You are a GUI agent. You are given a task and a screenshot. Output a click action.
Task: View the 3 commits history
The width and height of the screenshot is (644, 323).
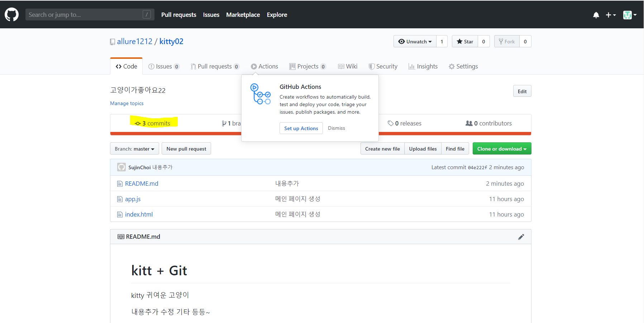tap(153, 123)
